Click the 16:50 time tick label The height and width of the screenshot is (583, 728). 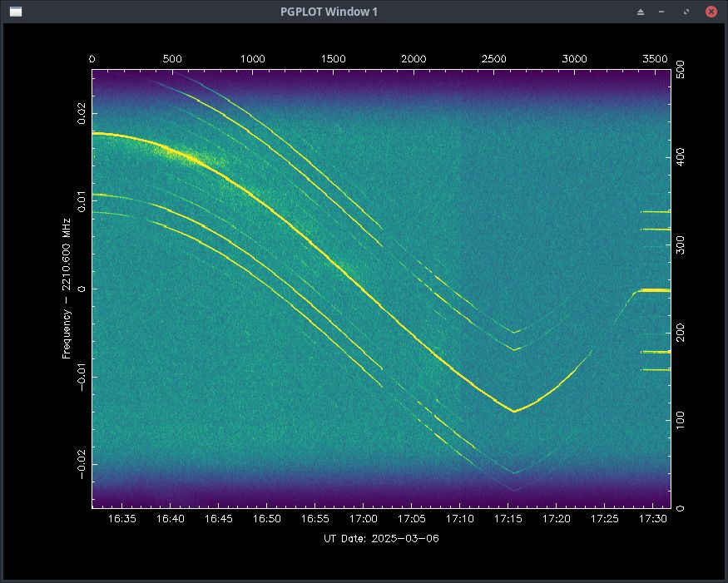[267, 519]
